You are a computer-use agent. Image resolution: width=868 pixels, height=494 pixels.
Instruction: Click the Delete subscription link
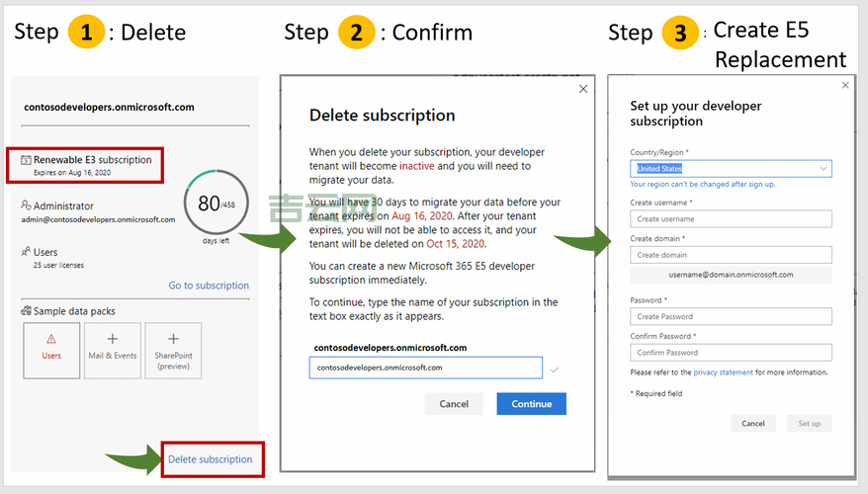(210, 459)
